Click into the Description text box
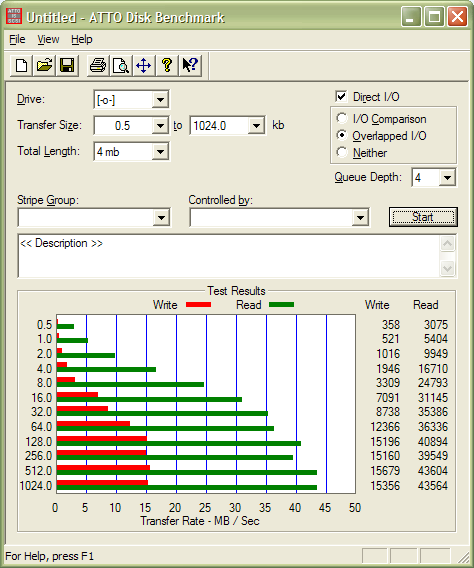The height and width of the screenshot is (568, 474). tap(229, 256)
